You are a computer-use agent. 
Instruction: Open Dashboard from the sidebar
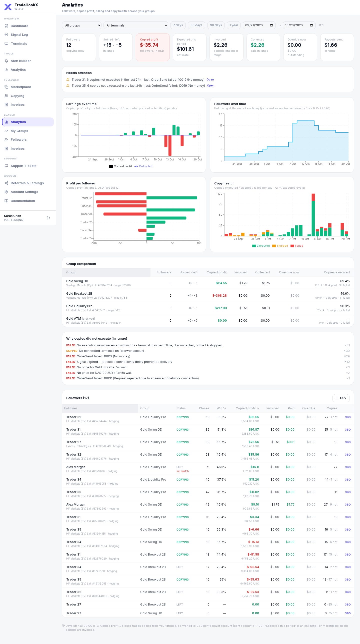(x=28, y=26)
